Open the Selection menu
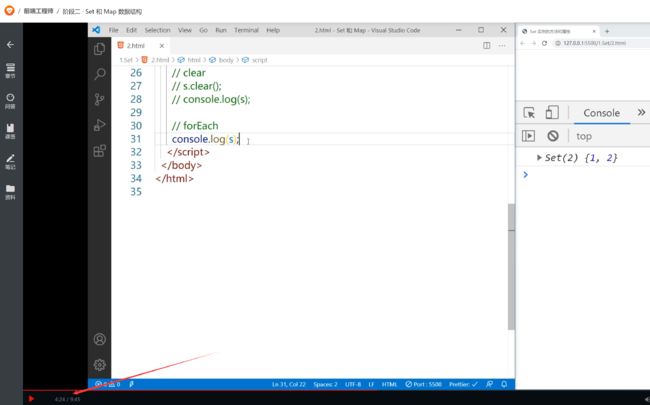 pos(158,30)
